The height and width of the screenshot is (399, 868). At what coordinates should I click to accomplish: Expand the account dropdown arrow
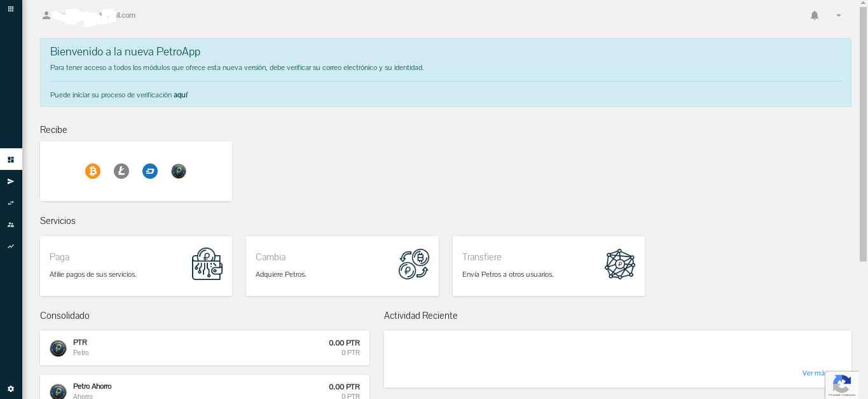coord(839,15)
